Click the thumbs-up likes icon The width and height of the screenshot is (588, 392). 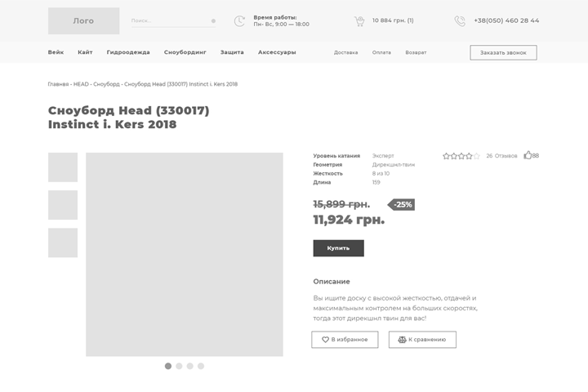528,155
